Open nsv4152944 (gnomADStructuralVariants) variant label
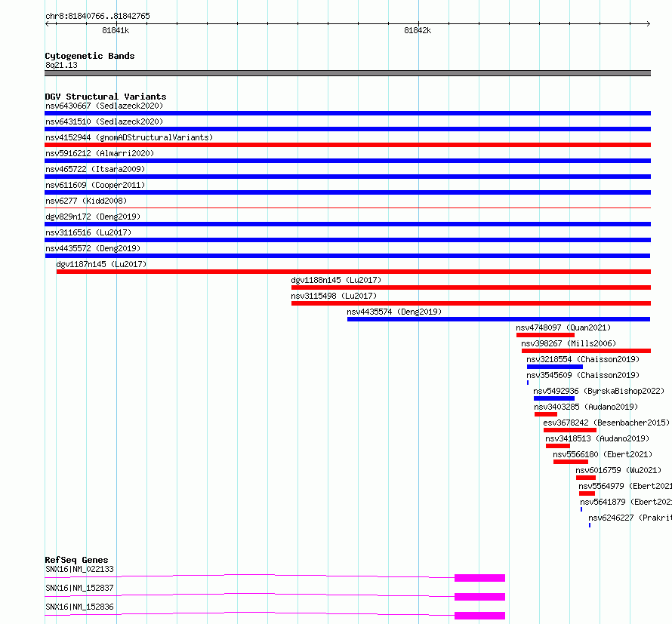 click(129, 137)
